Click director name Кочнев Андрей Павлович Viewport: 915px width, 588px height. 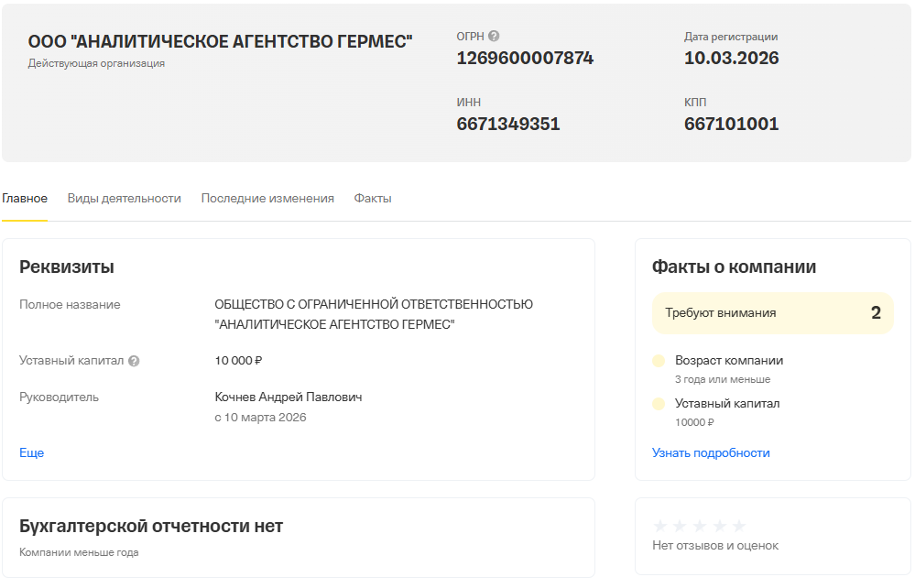289,397
